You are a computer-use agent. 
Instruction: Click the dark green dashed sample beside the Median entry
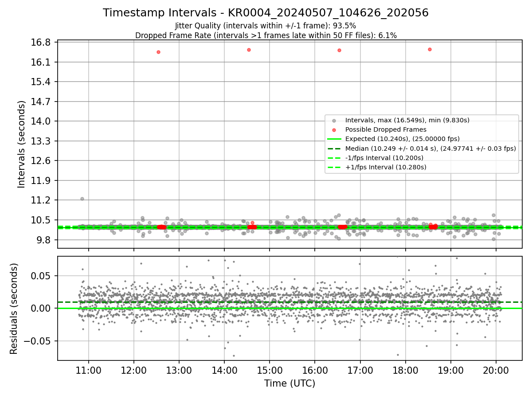(334, 149)
